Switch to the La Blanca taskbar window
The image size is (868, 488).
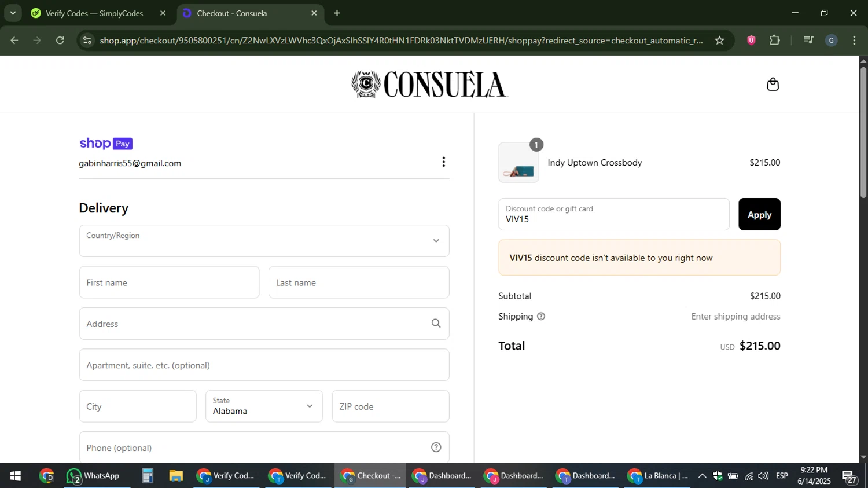659,476
